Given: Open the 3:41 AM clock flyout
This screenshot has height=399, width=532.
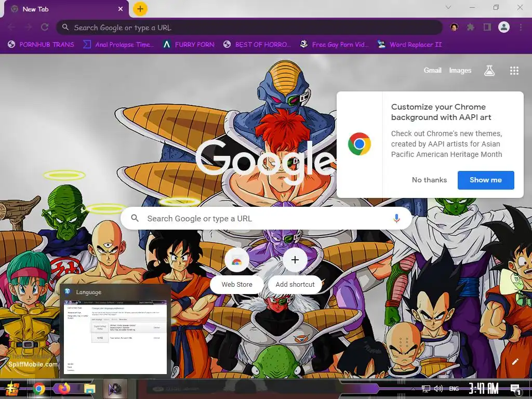Looking at the screenshot, I should tap(484, 389).
